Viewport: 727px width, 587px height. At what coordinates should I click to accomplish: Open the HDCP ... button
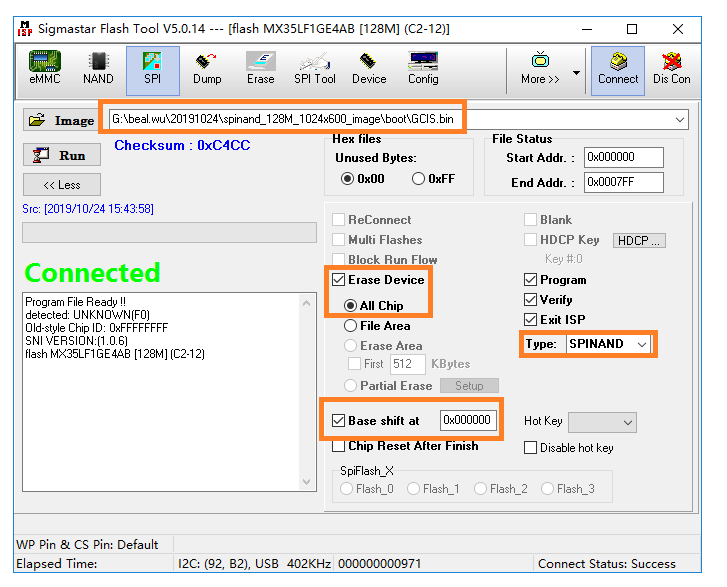[639, 241]
